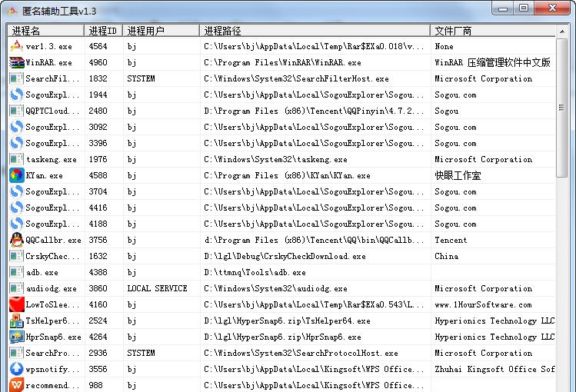Screen dimensions: 576x392
Task: Click Sogou icon for process ID 3704
Action: coord(16,191)
